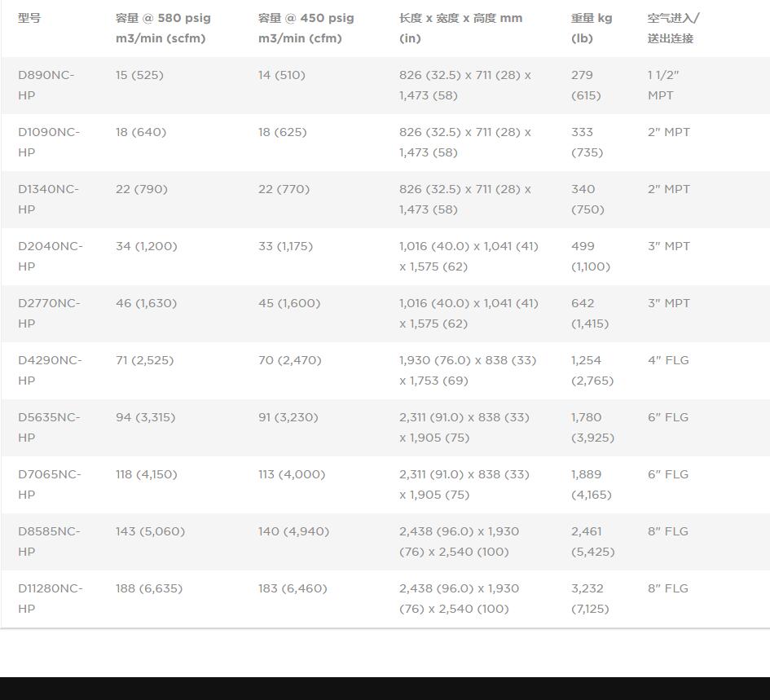Select the D11280NC-HP model cell
Image resolution: width=770 pixels, height=700 pixels.
(x=51, y=598)
